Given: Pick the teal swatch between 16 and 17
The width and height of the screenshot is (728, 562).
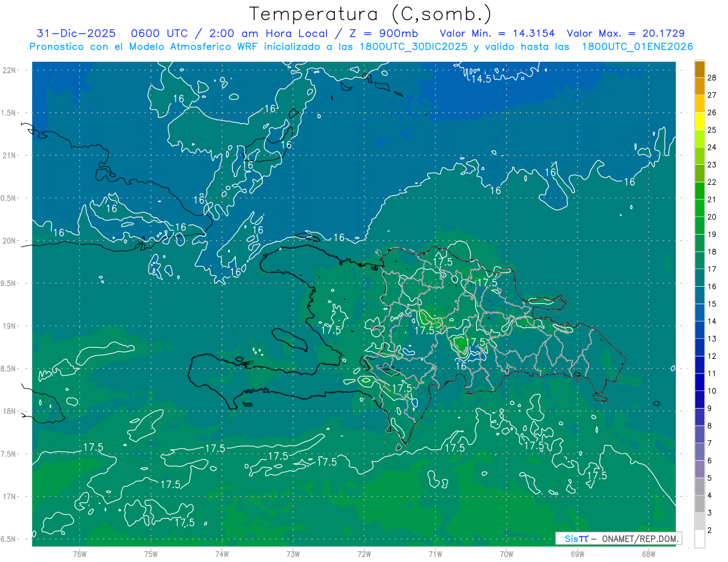Looking at the screenshot, I should pyautogui.click(x=699, y=278).
